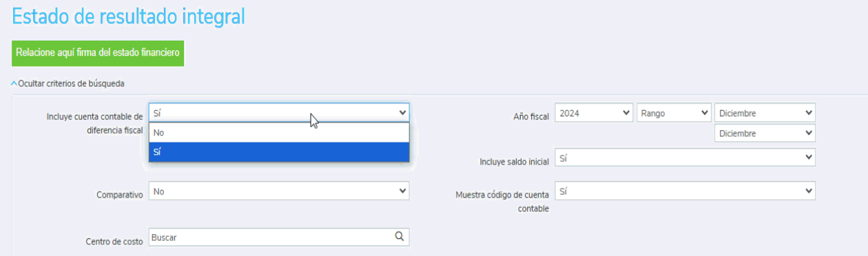Open the Incluye cuenta contable de diferencia fiscal dropdown
Viewport: 868px width, 256px height.
pyautogui.click(x=279, y=112)
